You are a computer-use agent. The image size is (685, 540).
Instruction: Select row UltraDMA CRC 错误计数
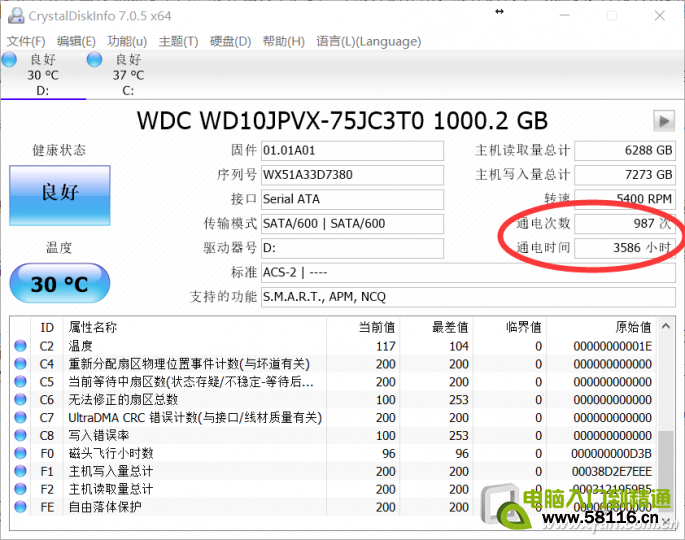point(333,418)
